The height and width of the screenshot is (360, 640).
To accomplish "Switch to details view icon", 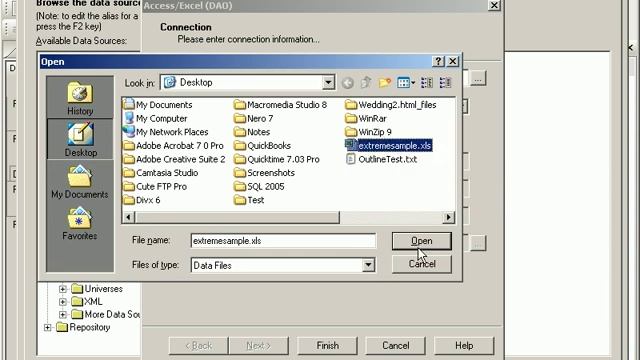I will 445,83.
